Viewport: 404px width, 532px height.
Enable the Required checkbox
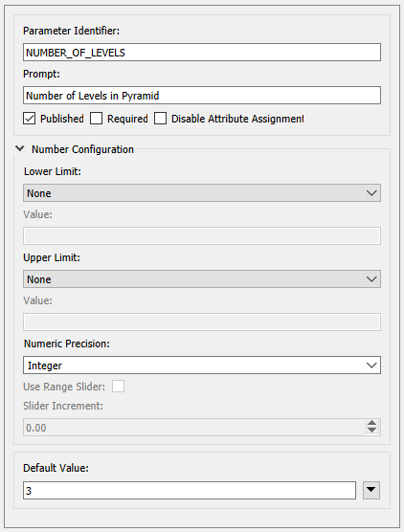(96, 119)
